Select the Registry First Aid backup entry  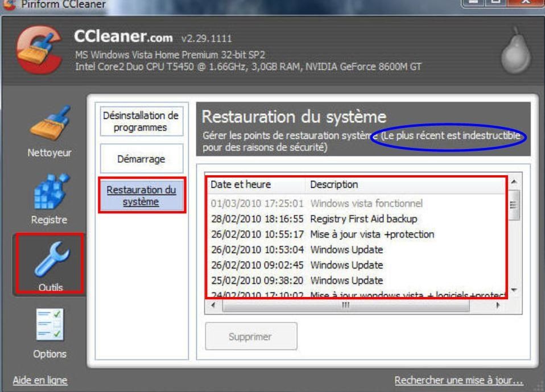(x=357, y=219)
